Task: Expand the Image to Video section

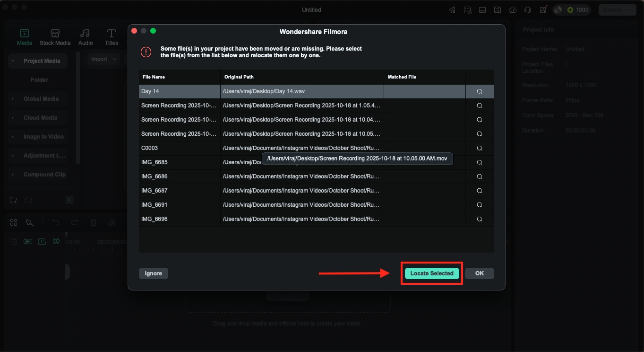Action: (x=13, y=137)
